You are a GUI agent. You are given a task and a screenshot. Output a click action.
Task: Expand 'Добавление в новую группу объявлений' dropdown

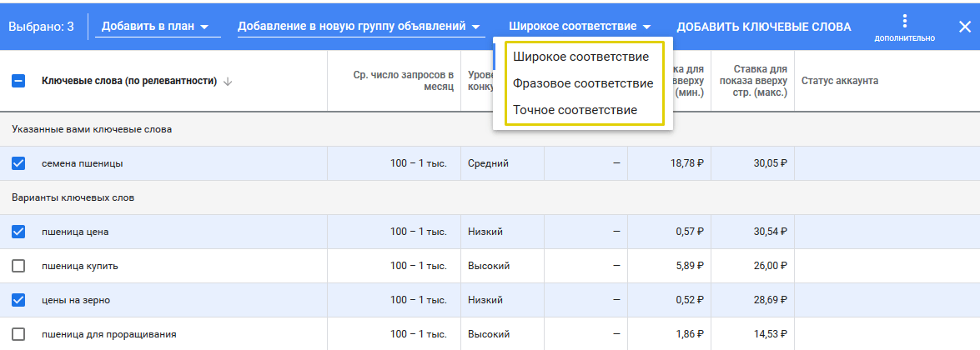359,27
